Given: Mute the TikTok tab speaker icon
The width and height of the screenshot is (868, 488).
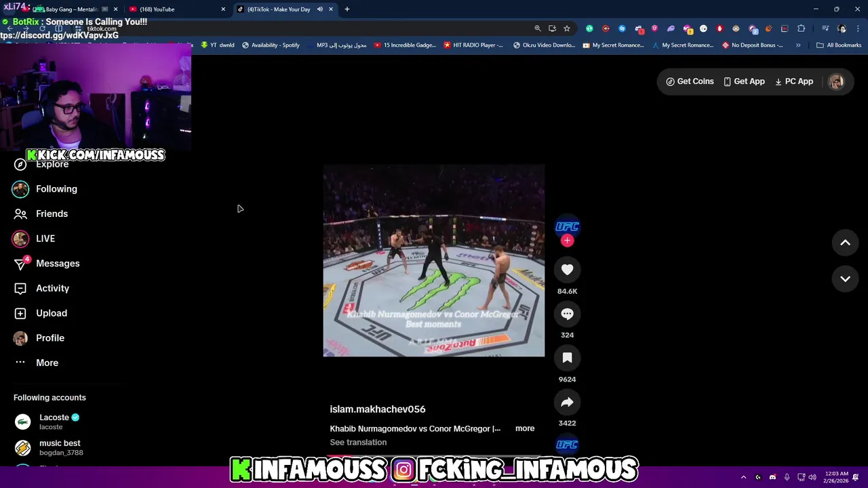Looking at the screenshot, I should coord(319,9).
